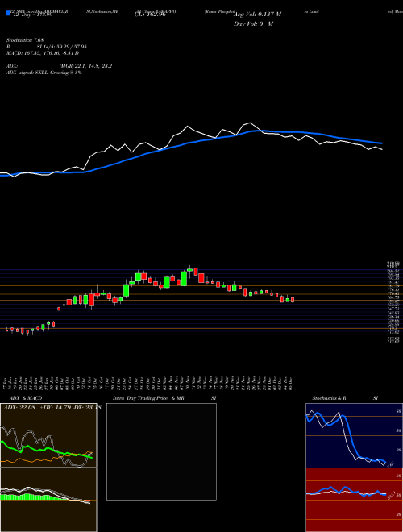This screenshot has height=532, width=403.
Task: Open the blue Stochastics chart panel
Action: [354, 435]
